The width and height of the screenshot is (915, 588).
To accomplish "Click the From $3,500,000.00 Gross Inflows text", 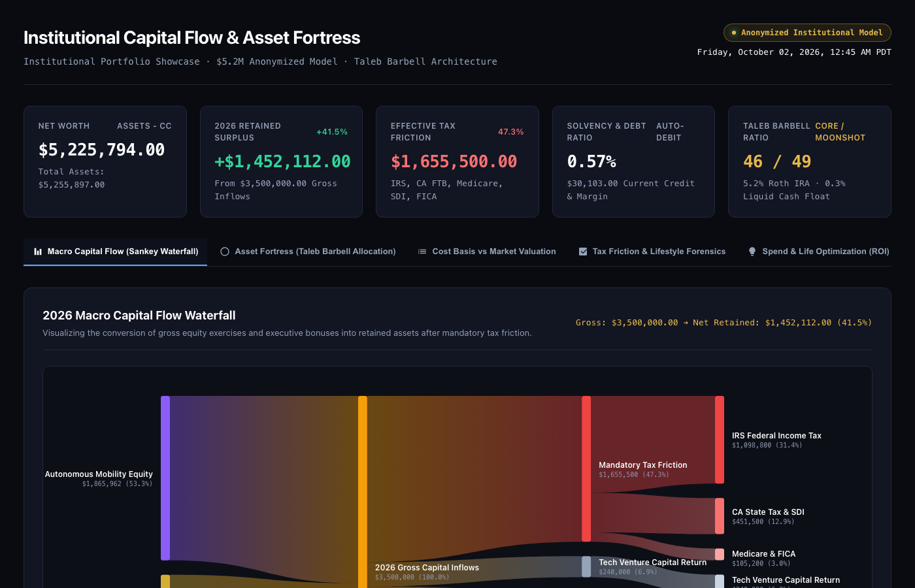I will tap(276, 190).
